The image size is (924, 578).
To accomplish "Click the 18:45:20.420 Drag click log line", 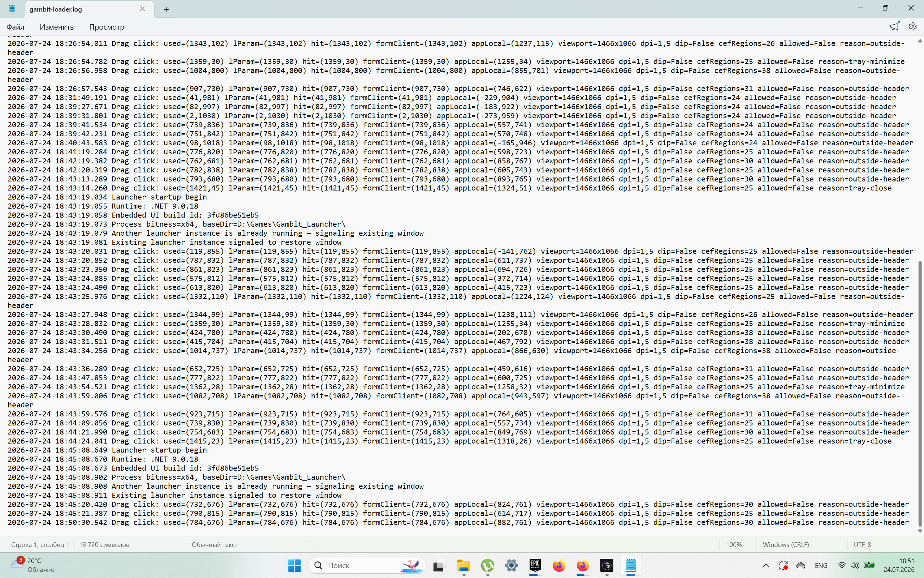I will tap(458, 504).
